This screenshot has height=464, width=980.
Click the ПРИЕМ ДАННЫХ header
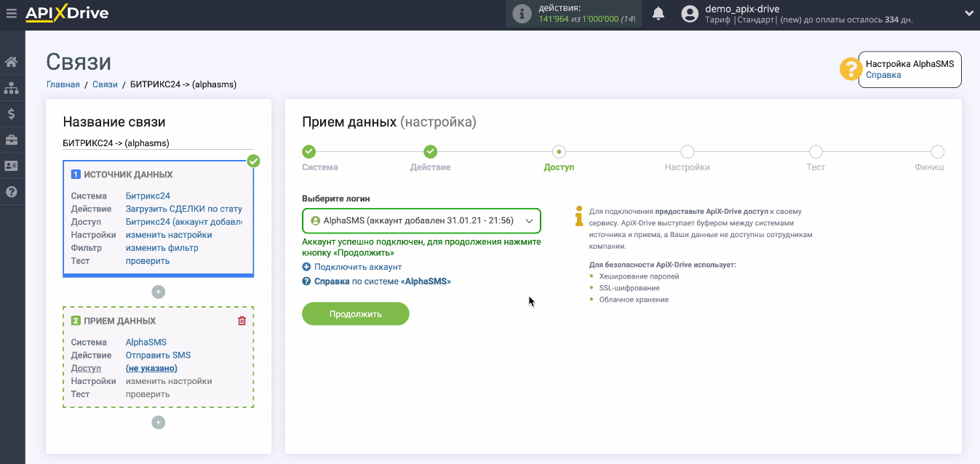tap(119, 321)
